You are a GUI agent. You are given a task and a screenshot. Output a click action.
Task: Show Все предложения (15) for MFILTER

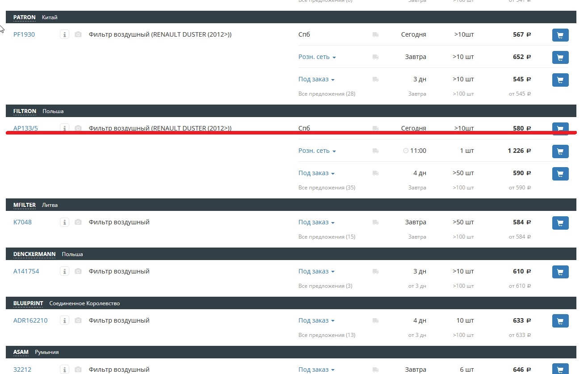pos(327,237)
